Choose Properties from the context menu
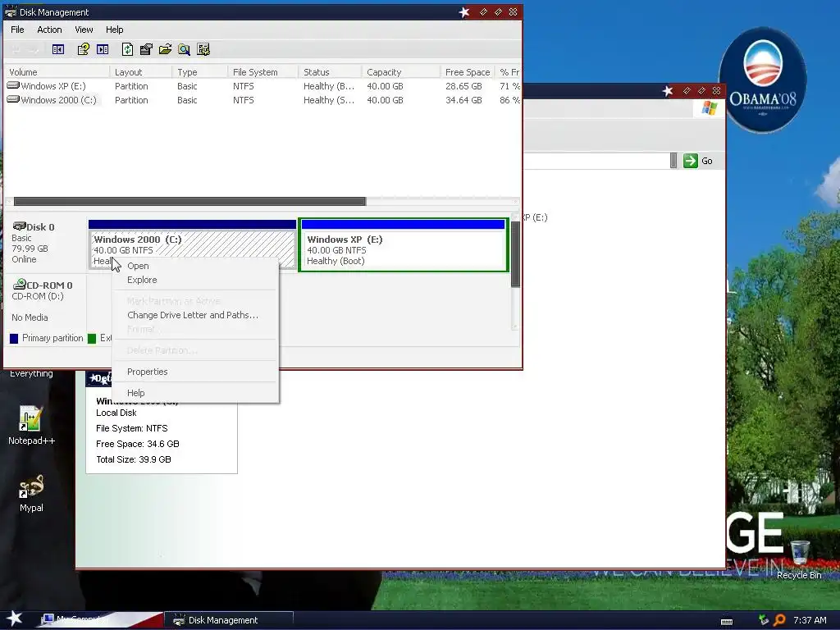 click(x=195, y=372)
